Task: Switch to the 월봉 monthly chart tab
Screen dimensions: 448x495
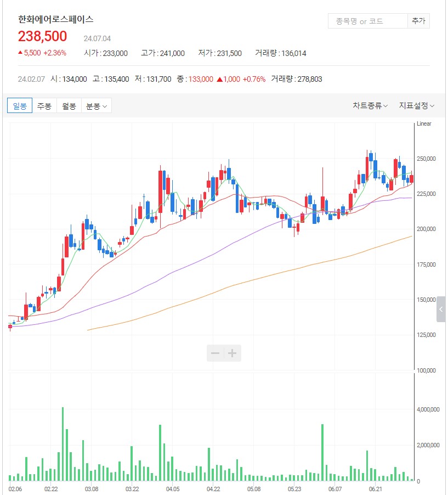Action: [69, 106]
